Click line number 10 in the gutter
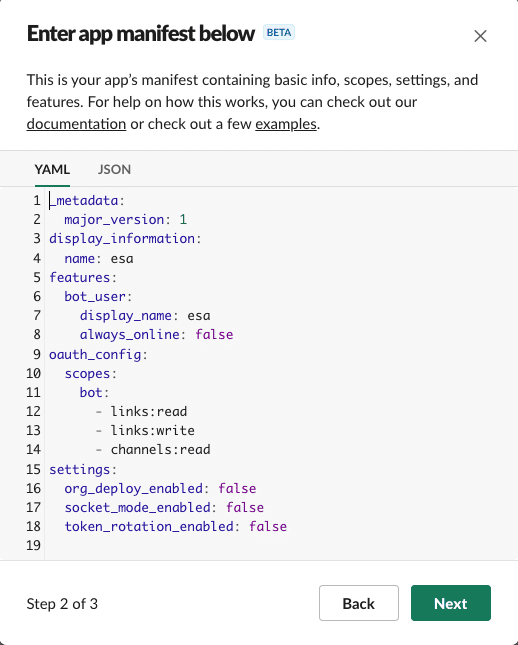 (x=33, y=374)
